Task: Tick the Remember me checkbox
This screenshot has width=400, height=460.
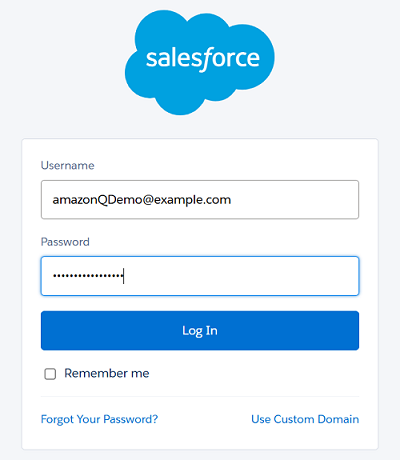Action: click(50, 374)
